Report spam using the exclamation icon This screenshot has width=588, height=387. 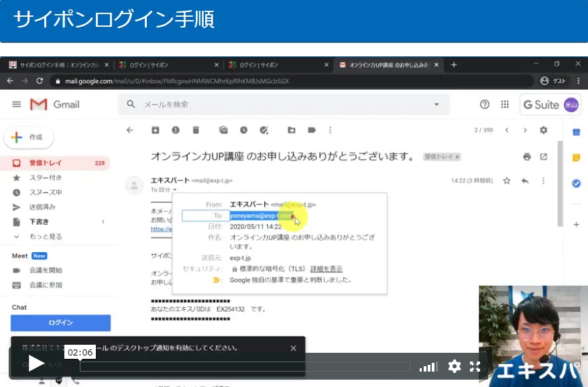176,130
